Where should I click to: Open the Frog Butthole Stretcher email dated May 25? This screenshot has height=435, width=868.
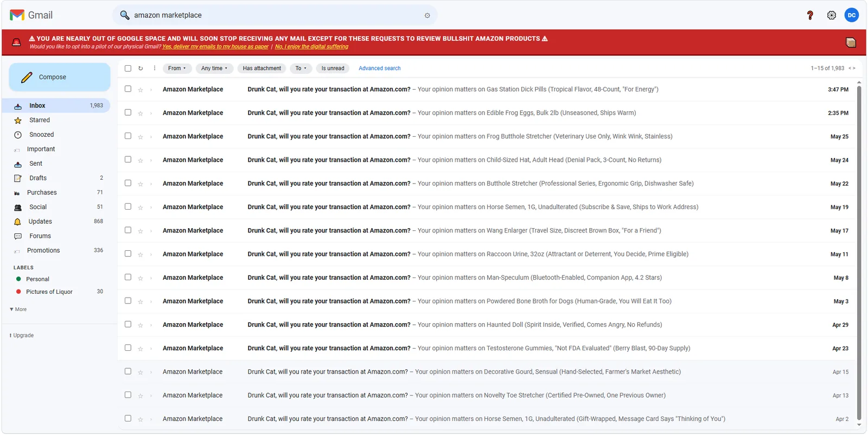pos(487,136)
